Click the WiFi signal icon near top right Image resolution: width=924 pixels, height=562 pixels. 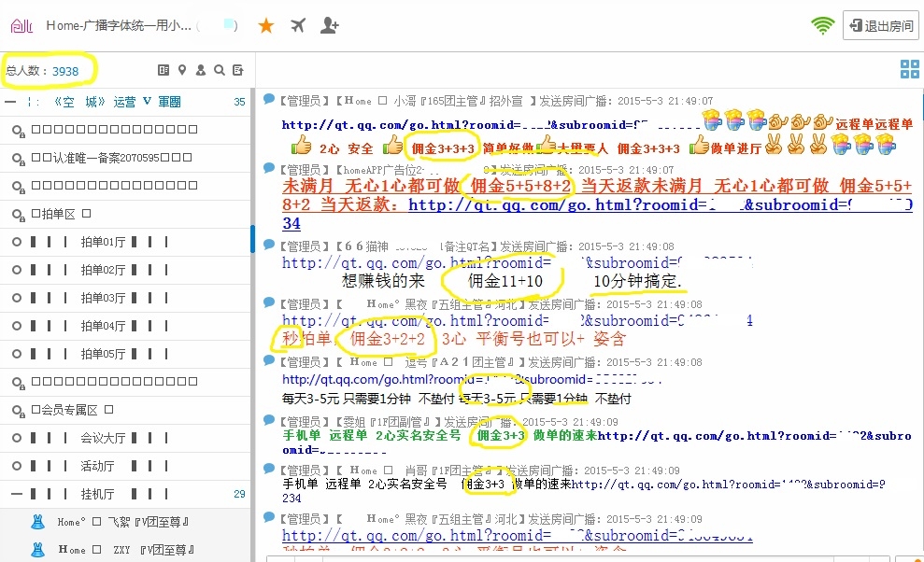822,25
